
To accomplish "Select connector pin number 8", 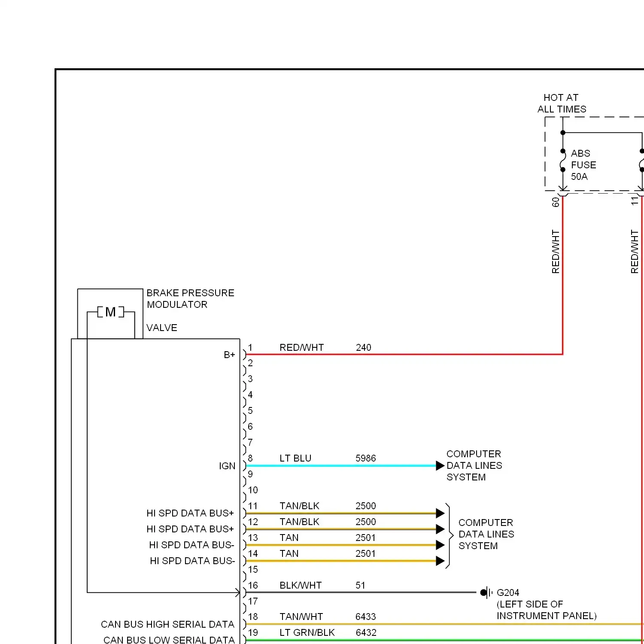I will (x=250, y=458).
